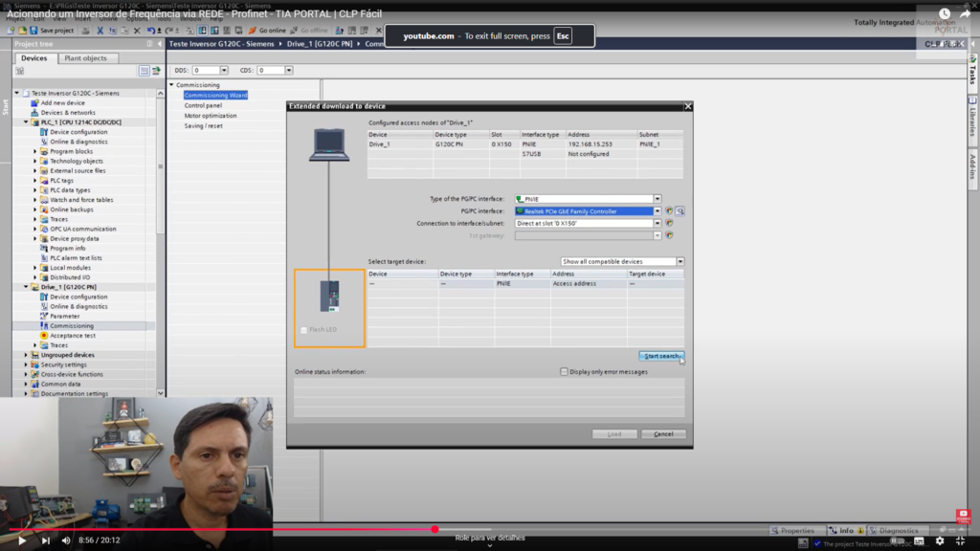Click the drive device image in dialog

pos(329,297)
